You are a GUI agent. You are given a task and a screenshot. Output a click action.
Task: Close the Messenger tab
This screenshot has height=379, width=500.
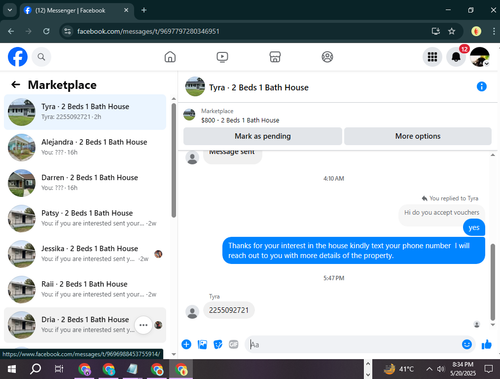(x=126, y=10)
